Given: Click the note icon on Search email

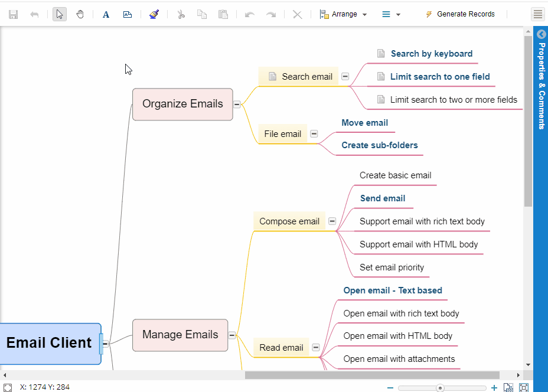Looking at the screenshot, I should 273,77.
